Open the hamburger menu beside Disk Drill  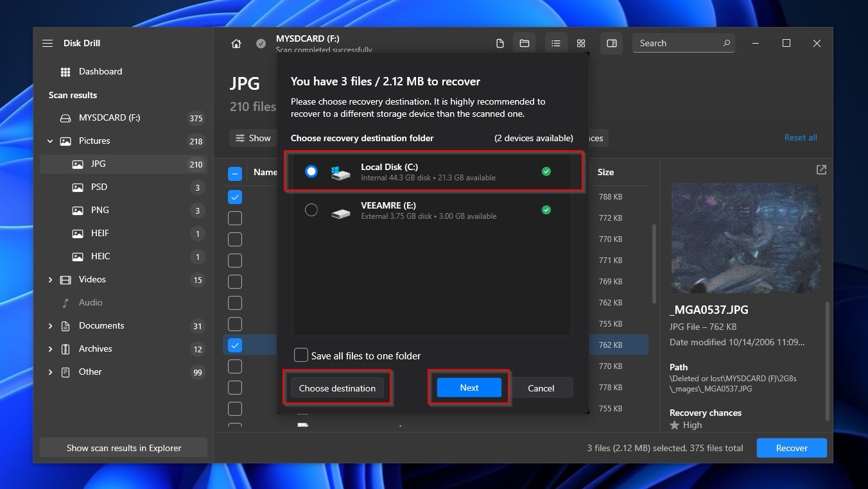pyautogui.click(x=48, y=43)
